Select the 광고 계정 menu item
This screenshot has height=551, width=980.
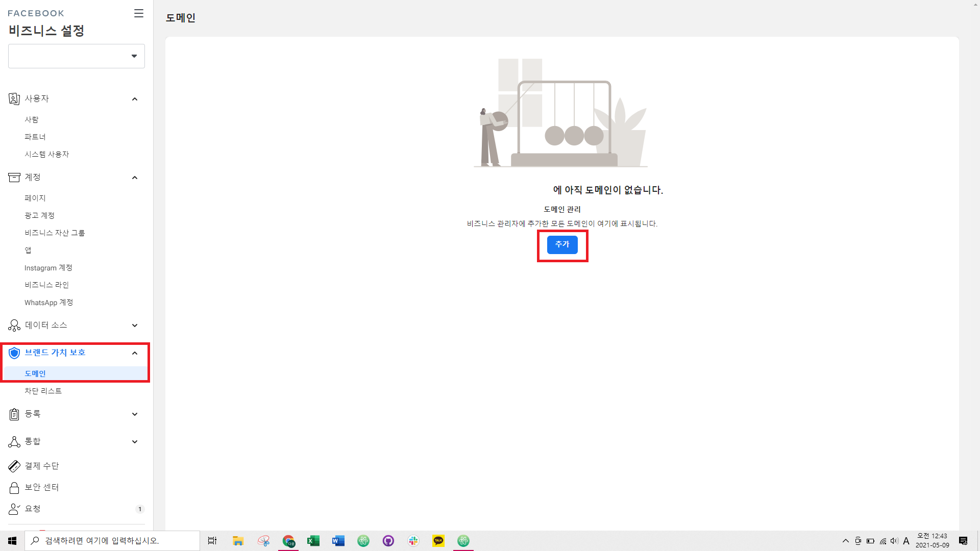tap(40, 215)
